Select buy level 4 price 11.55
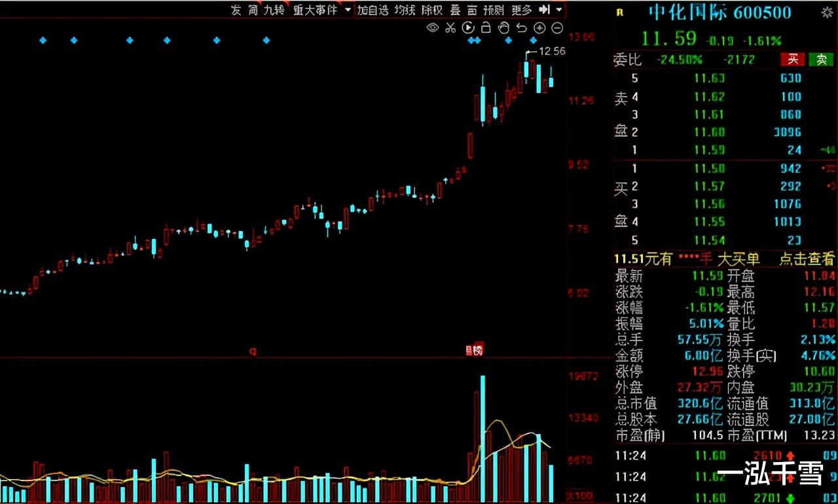838x504 pixels. (x=710, y=222)
